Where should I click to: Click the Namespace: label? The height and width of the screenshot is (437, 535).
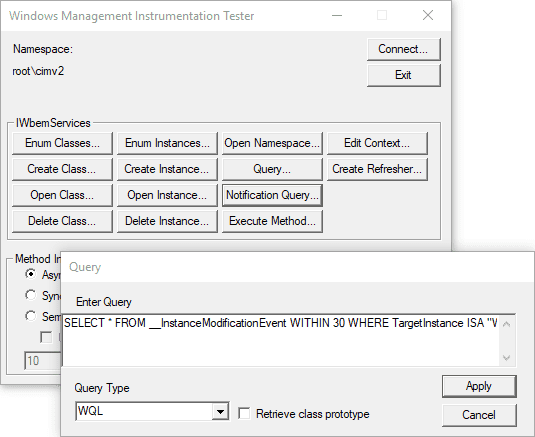[x=43, y=49]
